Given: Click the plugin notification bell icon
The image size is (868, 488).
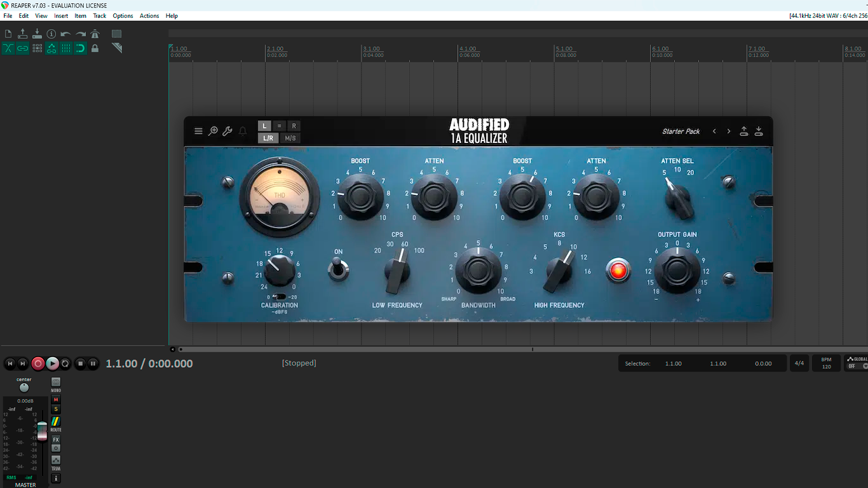Looking at the screenshot, I should pyautogui.click(x=243, y=131).
